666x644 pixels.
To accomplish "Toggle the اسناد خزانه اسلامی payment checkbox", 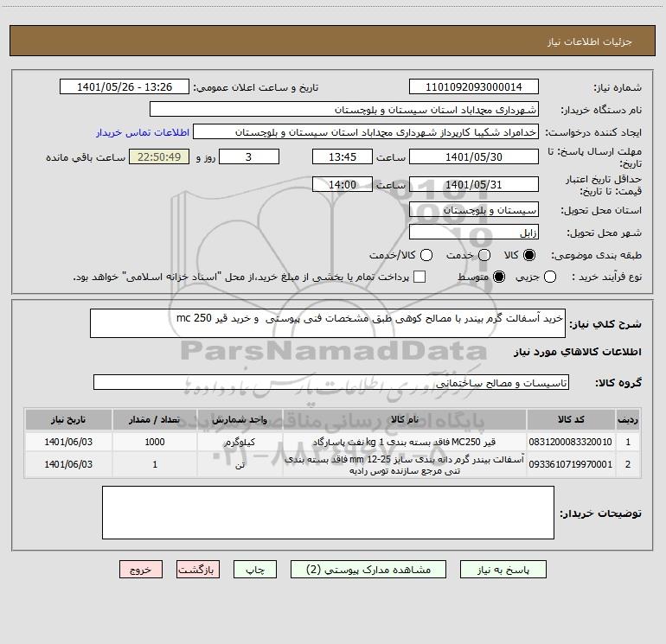I will [x=419, y=277].
